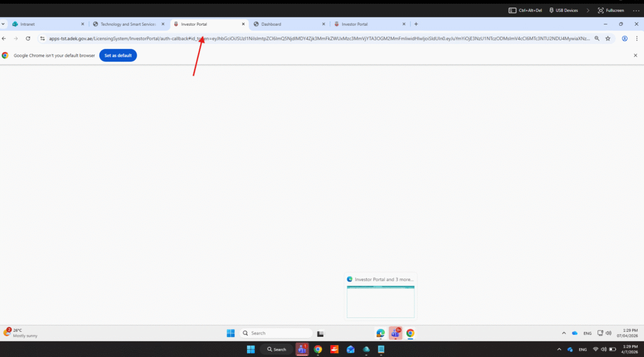
Task: Click the browser Back arrow
Action: click(4, 38)
